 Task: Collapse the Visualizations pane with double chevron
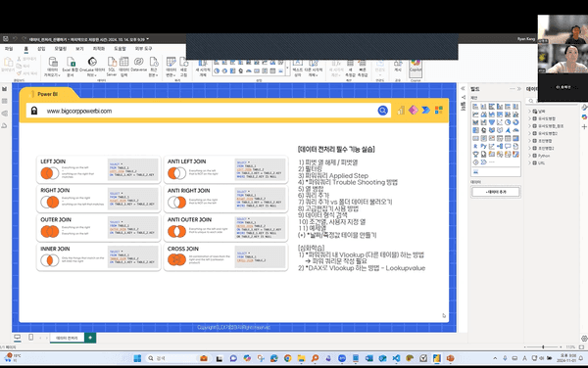[x=519, y=89]
